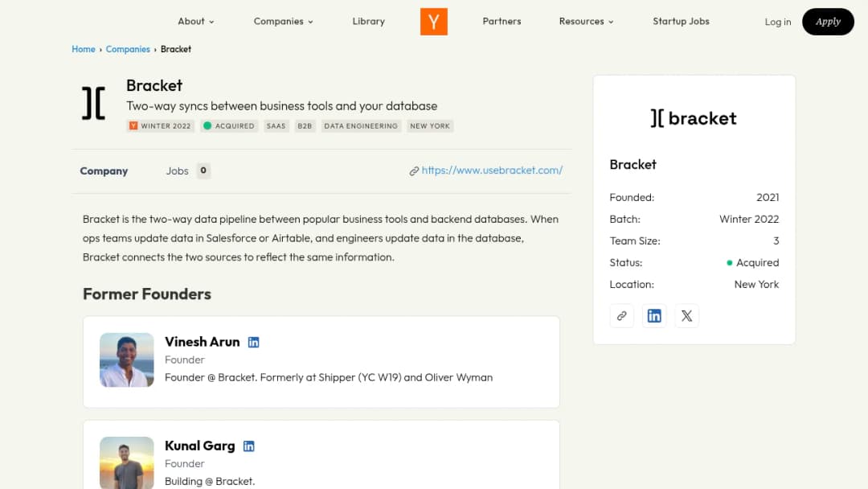Open the Library nav item

(x=368, y=21)
